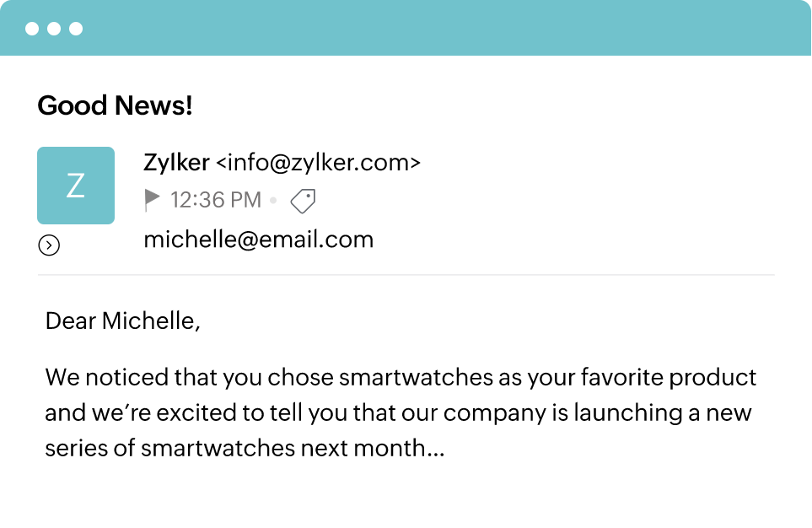Viewport: 812px width, 528px height.
Task: Open the info@zylker.com sender address
Action: (318, 162)
